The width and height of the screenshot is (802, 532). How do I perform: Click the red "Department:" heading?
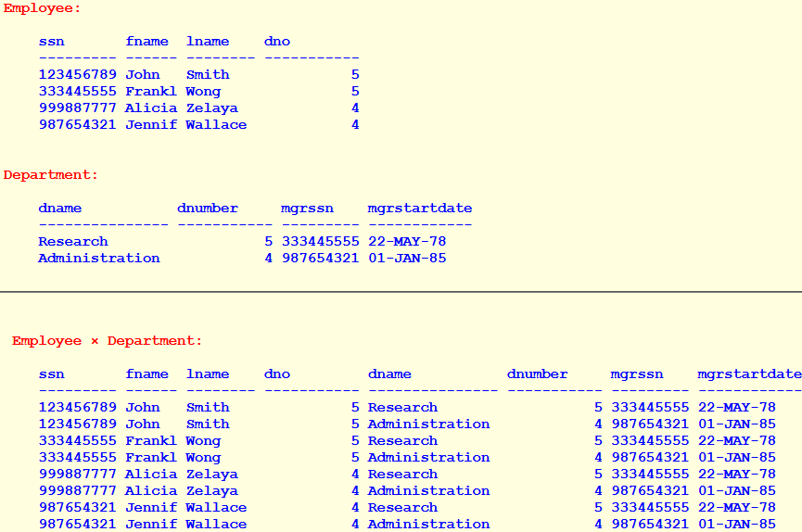click(x=50, y=175)
